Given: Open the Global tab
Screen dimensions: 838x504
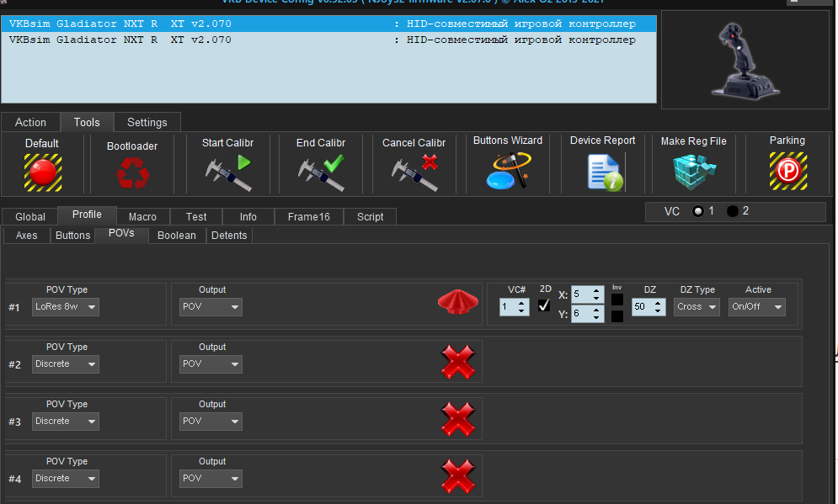Looking at the screenshot, I should tap(30, 217).
